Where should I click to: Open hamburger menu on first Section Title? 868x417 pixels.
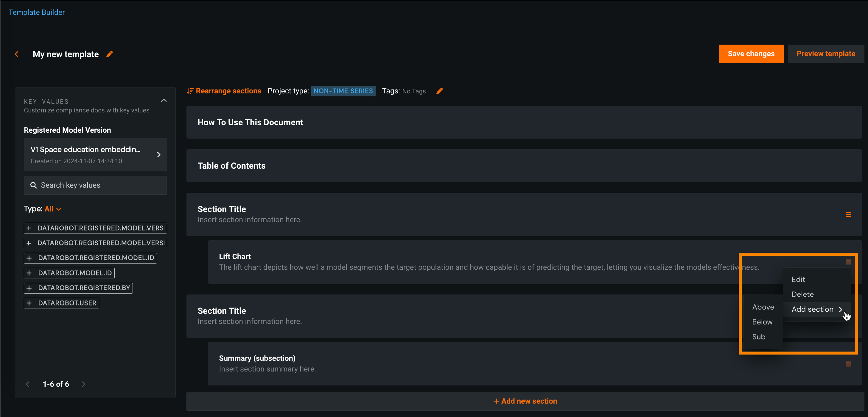click(848, 214)
